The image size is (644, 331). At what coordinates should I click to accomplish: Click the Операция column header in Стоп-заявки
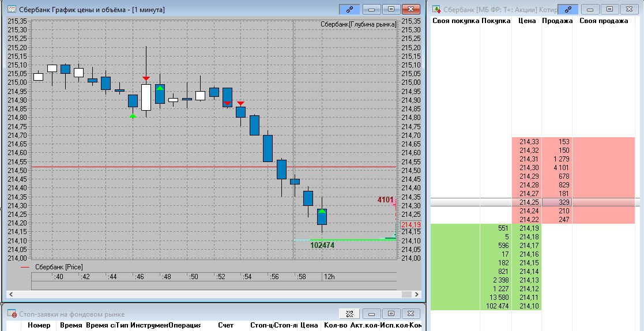185,325
